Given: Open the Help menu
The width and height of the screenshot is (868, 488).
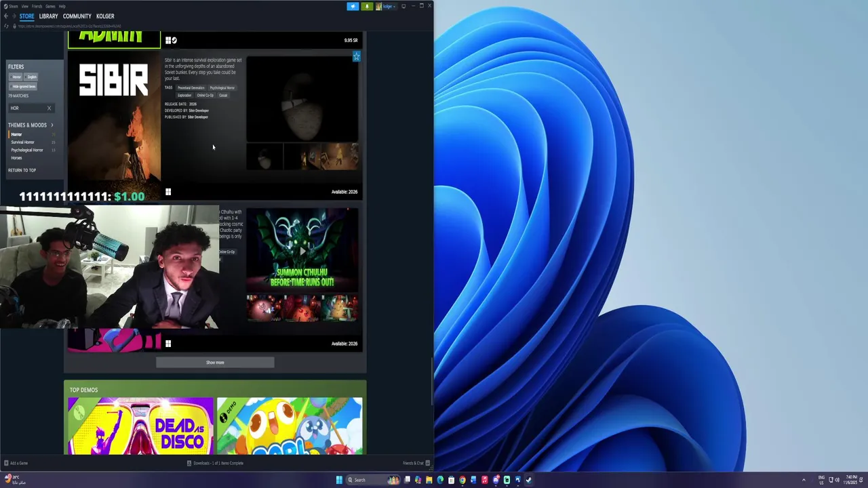Looking at the screenshot, I should (62, 6).
